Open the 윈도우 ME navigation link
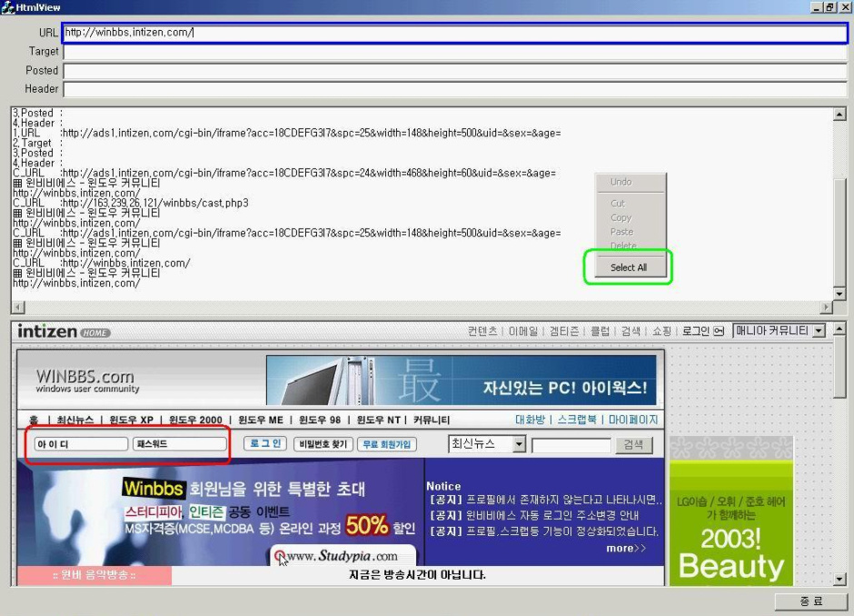Viewport: 854px width, 616px height. coord(261,420)
